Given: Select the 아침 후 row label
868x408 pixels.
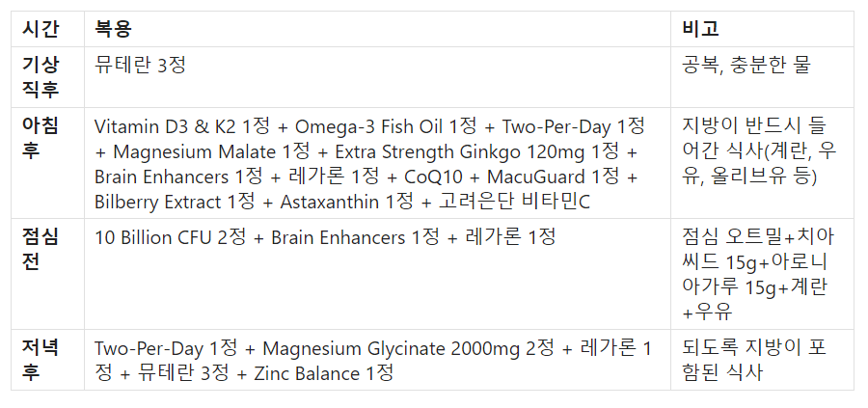Looking at the screenshot, I should tap(41, 137).
